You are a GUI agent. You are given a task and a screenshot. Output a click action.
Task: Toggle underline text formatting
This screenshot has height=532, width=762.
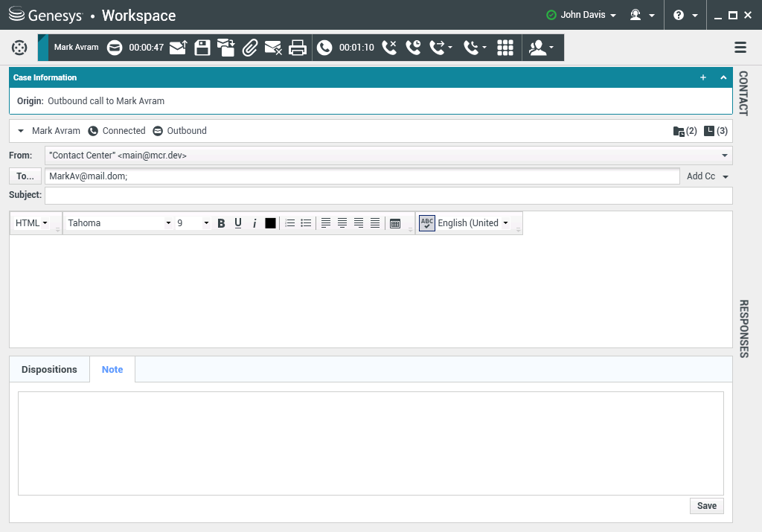pos(238,223)
